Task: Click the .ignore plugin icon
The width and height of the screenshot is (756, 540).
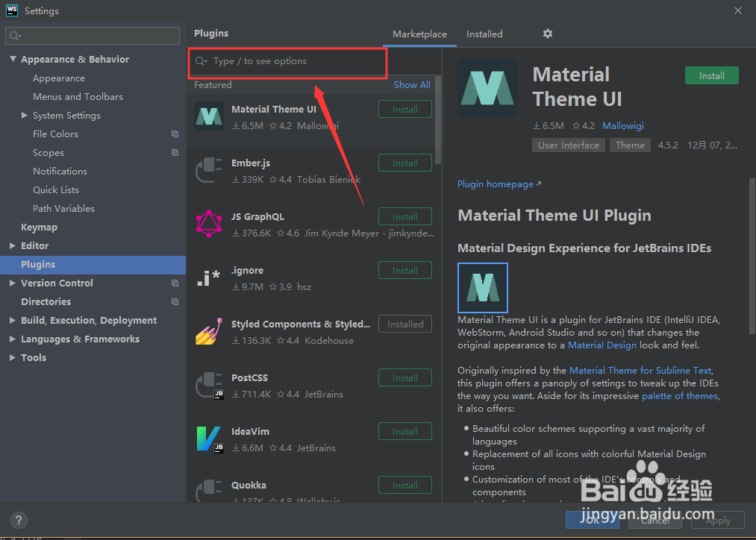Action: tap(209, 277)
